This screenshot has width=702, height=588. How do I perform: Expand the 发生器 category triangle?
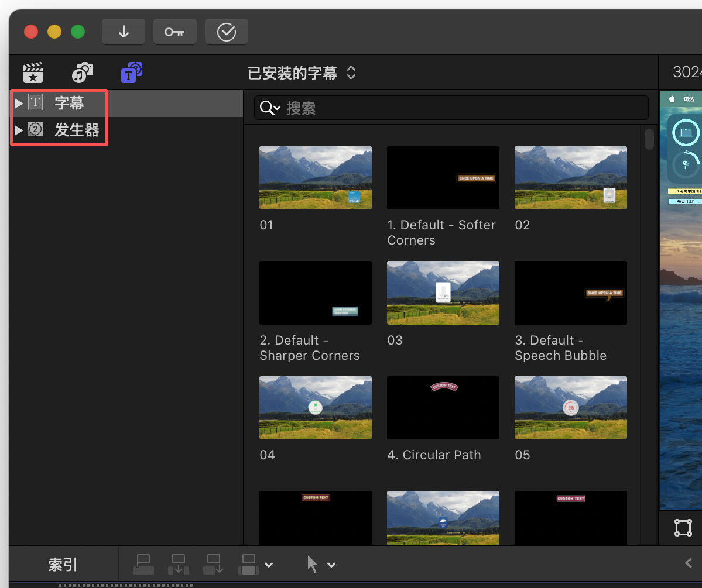pyautogui.click(x=19, y=130)
